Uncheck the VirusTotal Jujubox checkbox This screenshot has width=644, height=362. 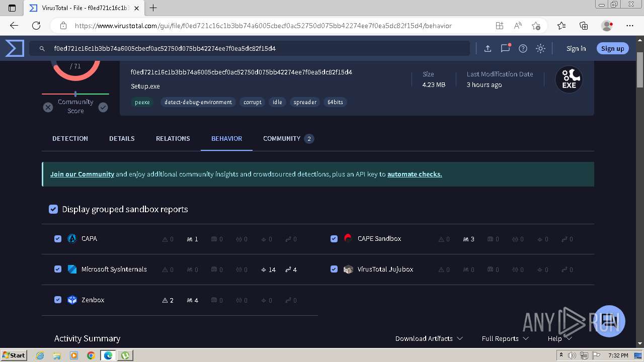coord(334,269)
